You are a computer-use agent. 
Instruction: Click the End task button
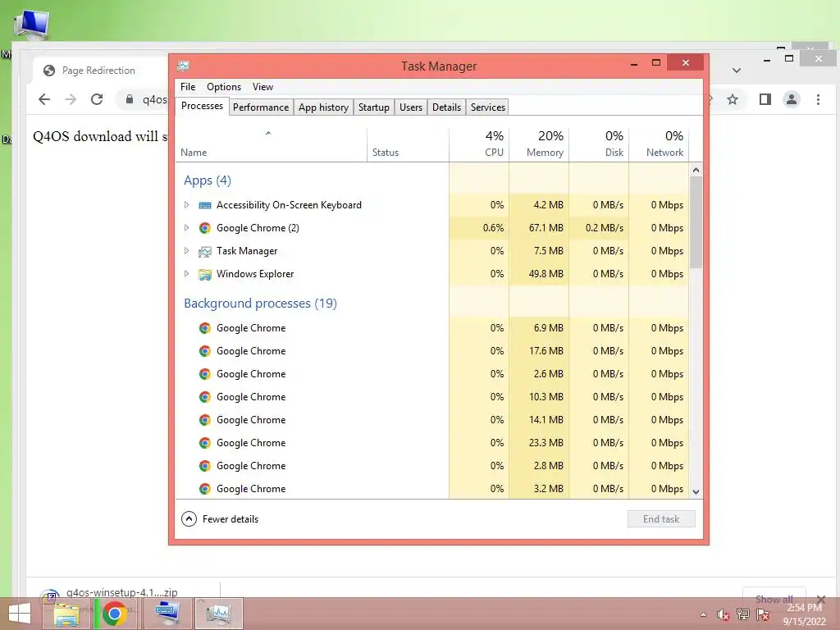pyautogui.click(x=661, y=519)
